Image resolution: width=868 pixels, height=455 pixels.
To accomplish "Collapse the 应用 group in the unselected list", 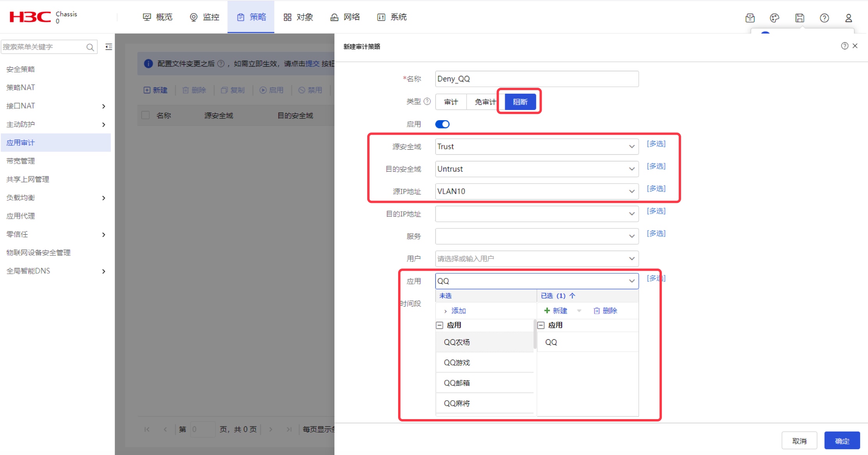I will coord(439,325).
